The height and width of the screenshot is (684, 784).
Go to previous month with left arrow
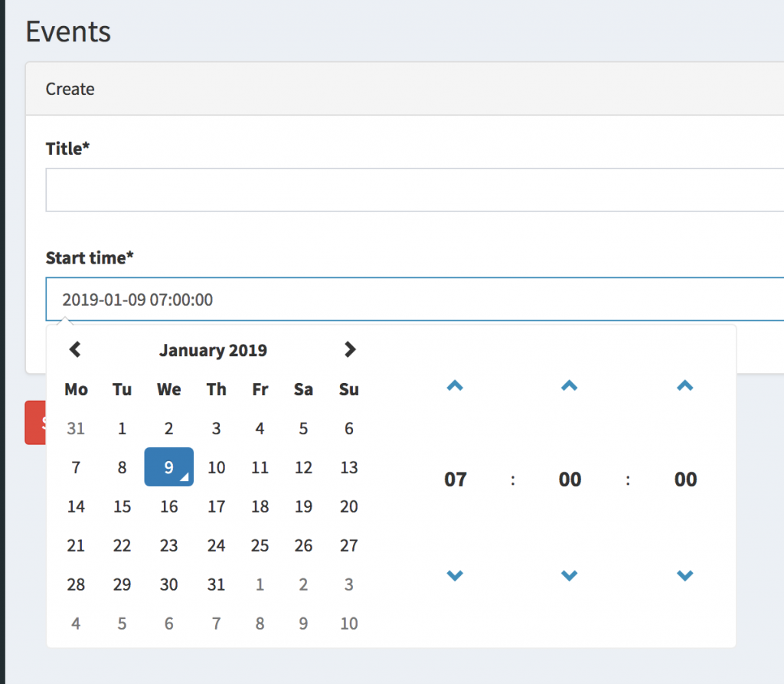click(x=74, y=349)
